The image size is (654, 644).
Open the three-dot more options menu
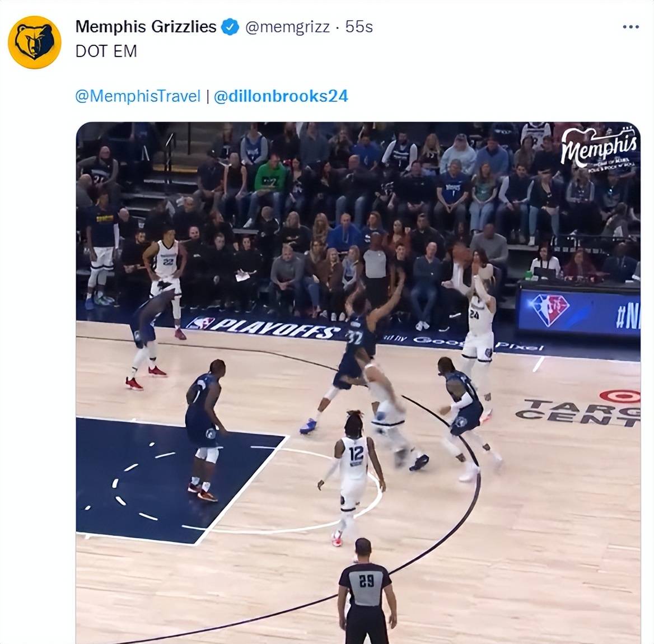[630, 27]
